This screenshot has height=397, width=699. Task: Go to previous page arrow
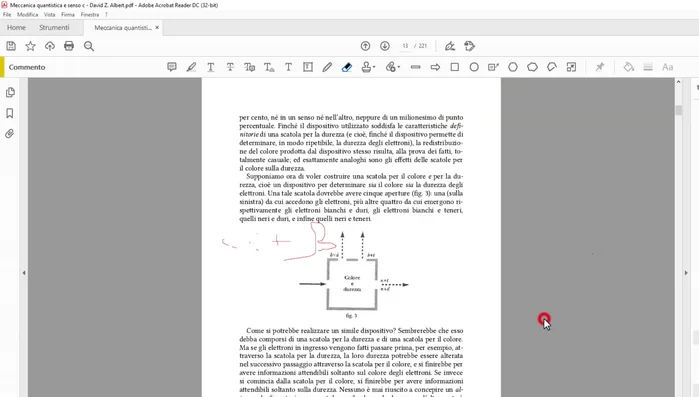(x=365, y=46)
